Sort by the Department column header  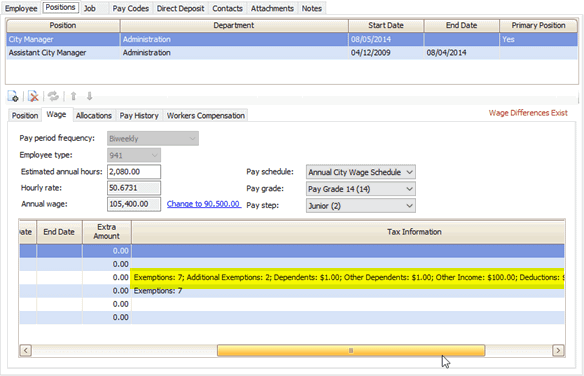coord(234,25)
